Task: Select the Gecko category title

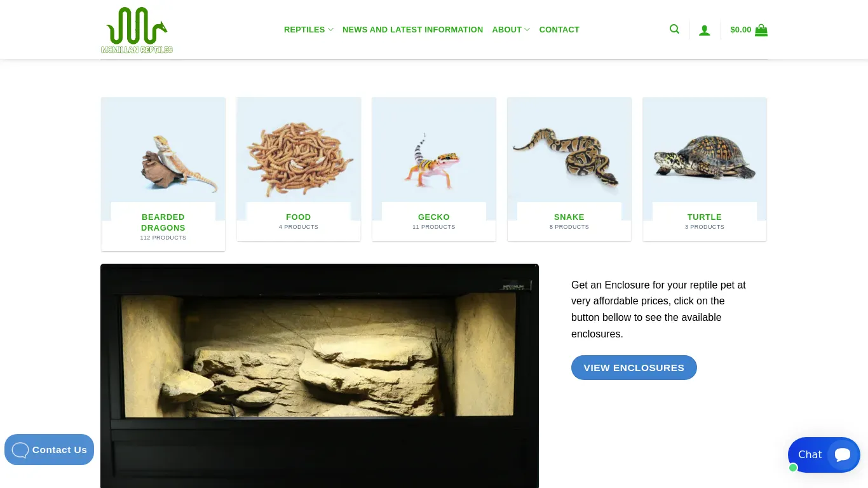Action: pyautogui.click(x=434, y=217)
